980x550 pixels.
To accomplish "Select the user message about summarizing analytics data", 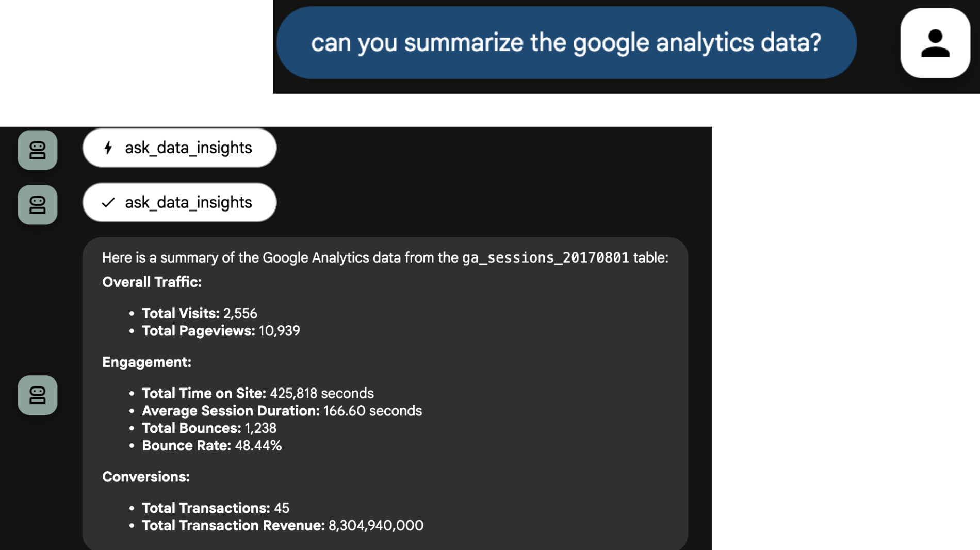I will click(x=566, y=43).
